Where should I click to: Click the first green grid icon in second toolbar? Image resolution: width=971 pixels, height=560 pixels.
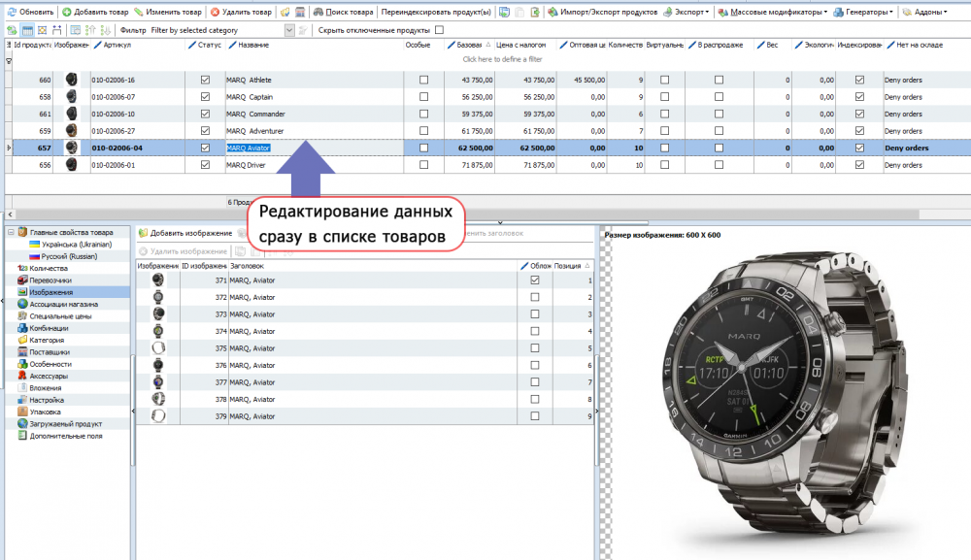click(x=12, y=30)
